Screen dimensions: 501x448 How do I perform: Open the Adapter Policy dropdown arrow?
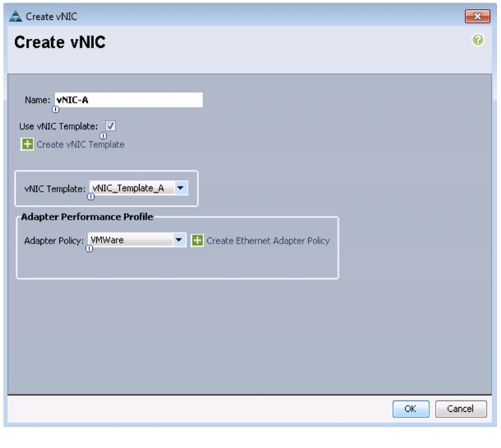(179, 239)
